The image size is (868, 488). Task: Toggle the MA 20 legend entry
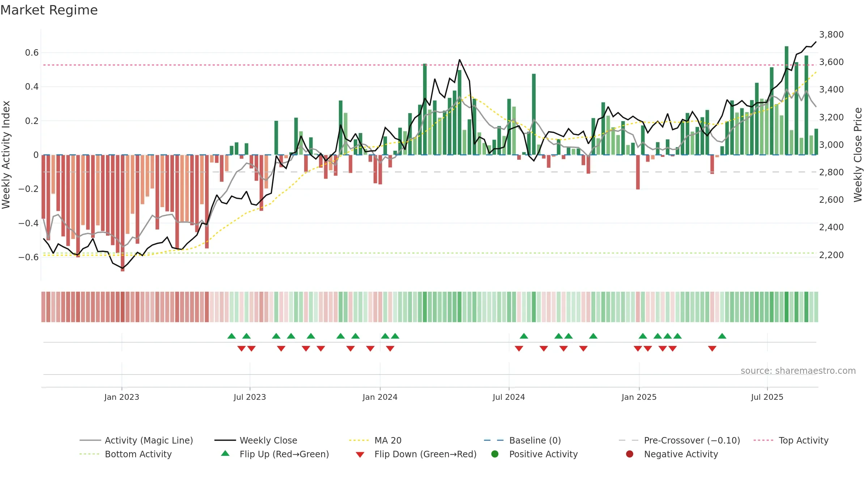pyautogui.click(x=375, y=440)
